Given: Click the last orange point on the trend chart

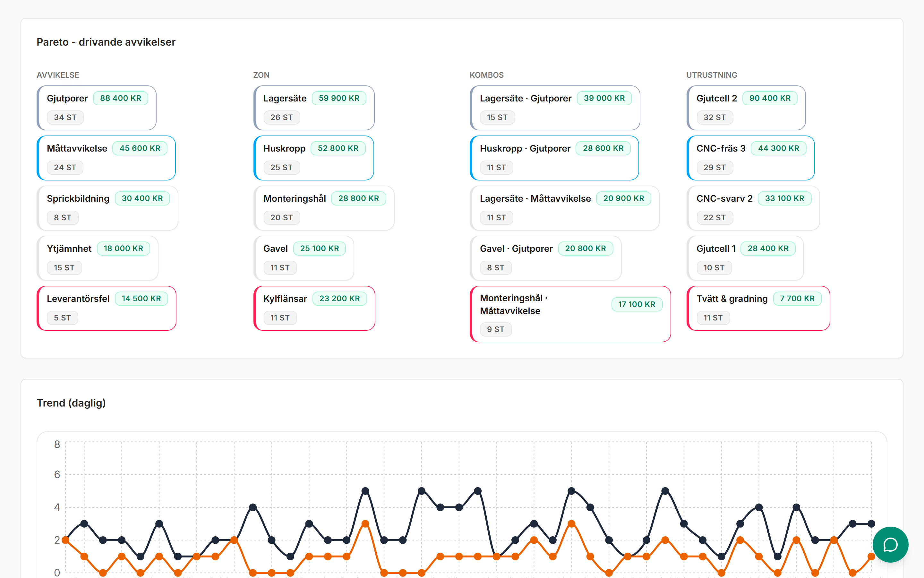Looking at the screenshot, I should (871, 556).
